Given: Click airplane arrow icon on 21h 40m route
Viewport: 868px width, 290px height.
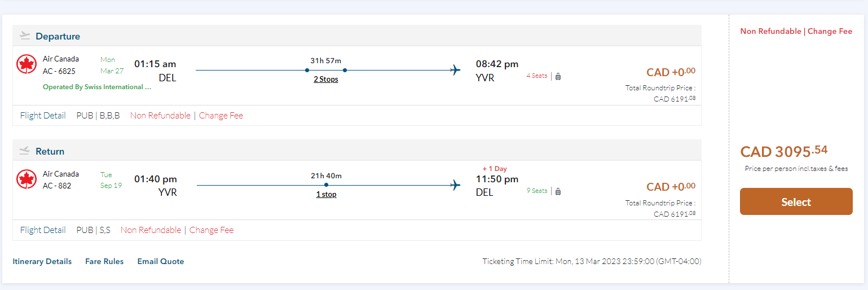Looking at the screenshot, I should click(x=456, y=185).
